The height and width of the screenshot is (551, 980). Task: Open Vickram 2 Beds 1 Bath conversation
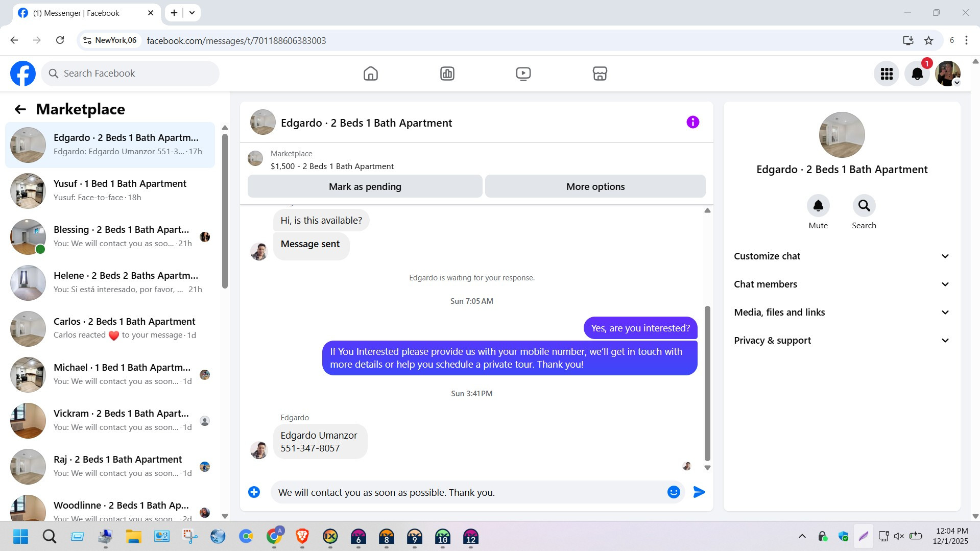click(x=110, y=421)
